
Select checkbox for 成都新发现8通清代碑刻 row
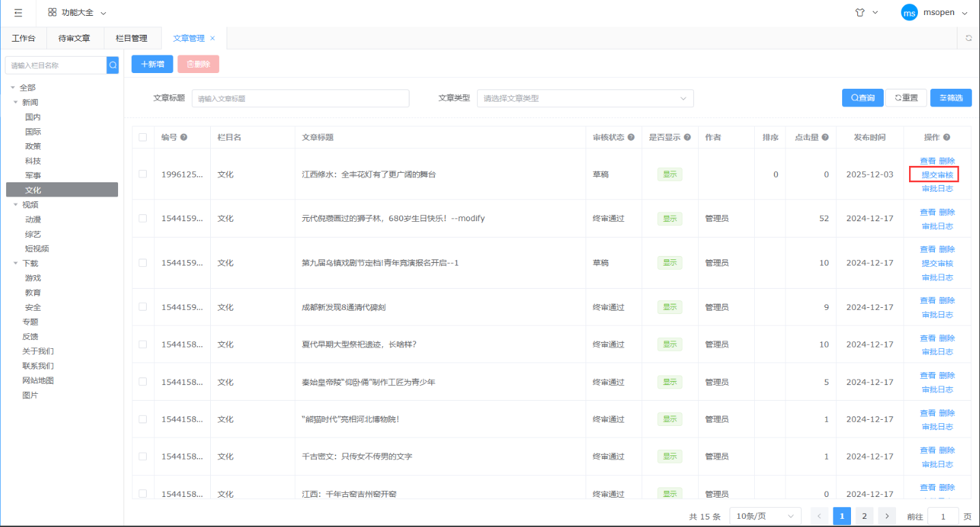[x=143, y=307]
